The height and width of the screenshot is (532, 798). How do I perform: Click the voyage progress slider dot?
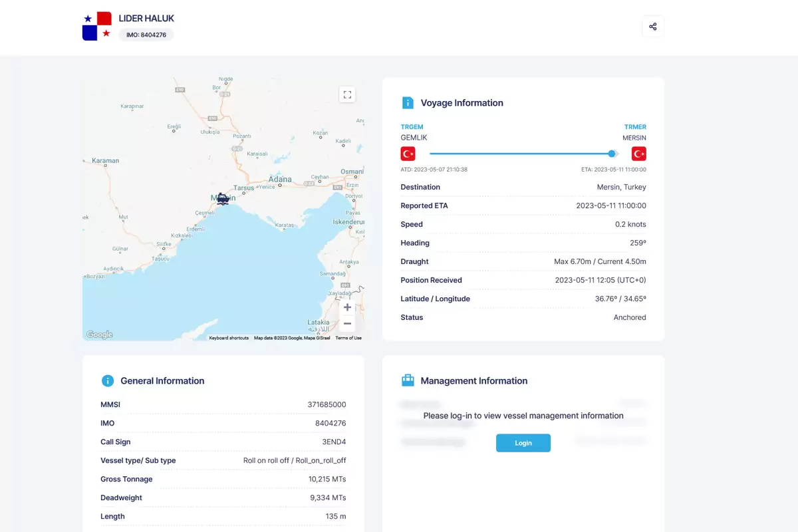(x=612, y=154)
